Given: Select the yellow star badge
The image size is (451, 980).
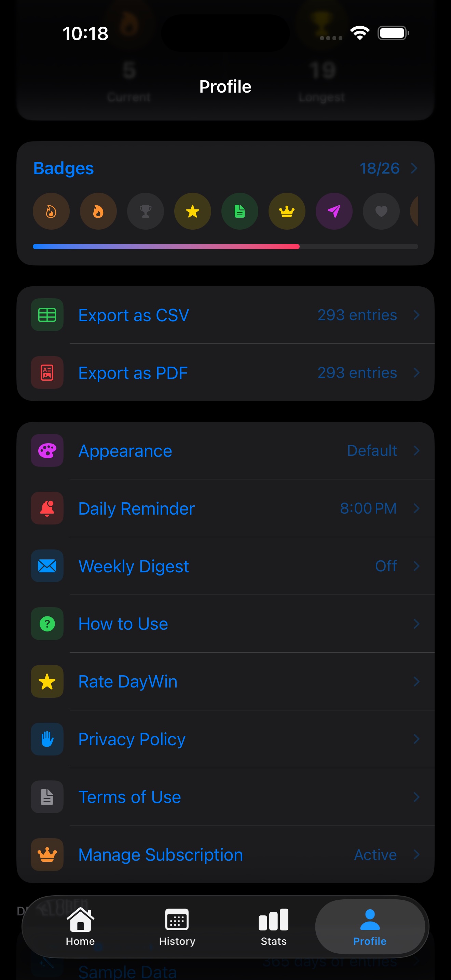Looking at the screenshot, I should [x=192, y=211].
